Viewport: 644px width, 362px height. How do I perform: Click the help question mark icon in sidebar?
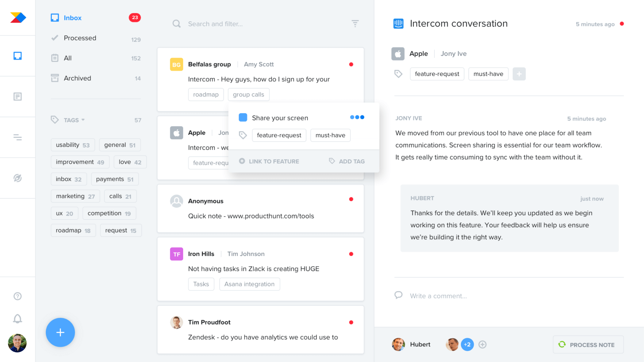pos(17,296)
